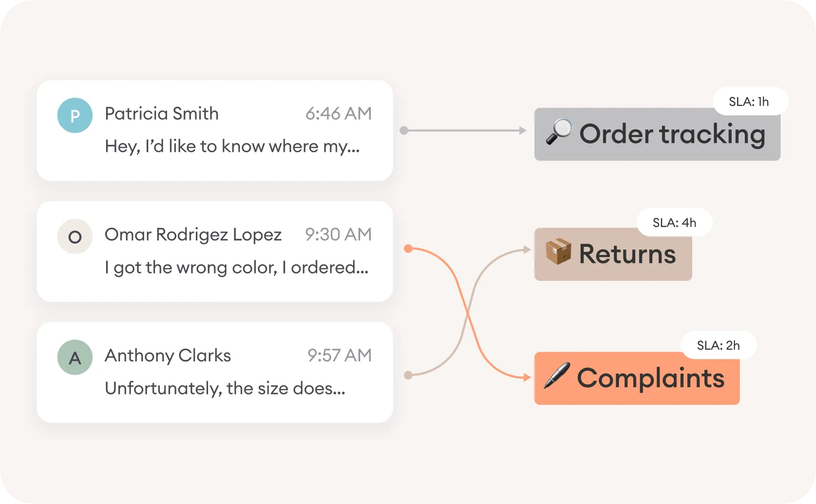Open Anthony's size message preview
Image resolution: width=816 pixels, height=504 pixels.
pyautogui.click(x=225, y=388)
